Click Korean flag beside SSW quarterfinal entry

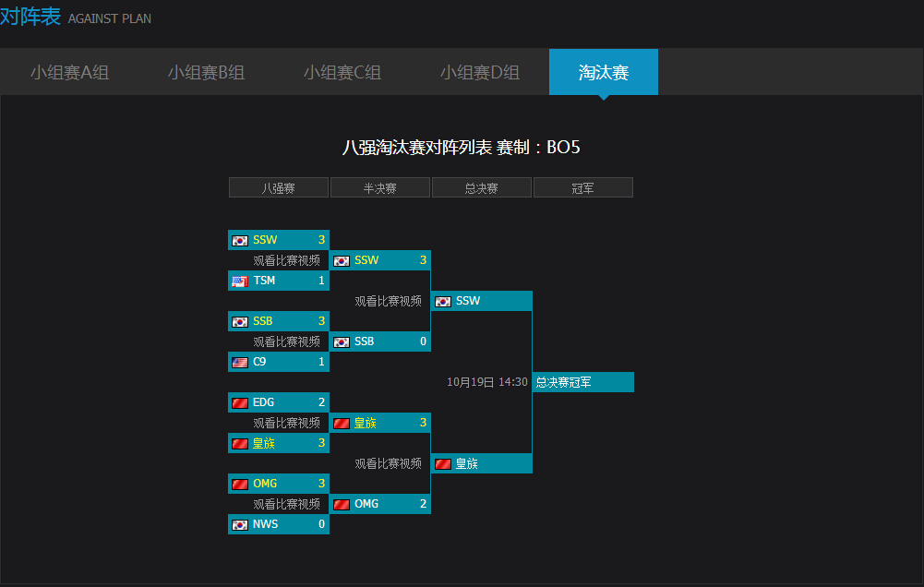pos(240,241)
